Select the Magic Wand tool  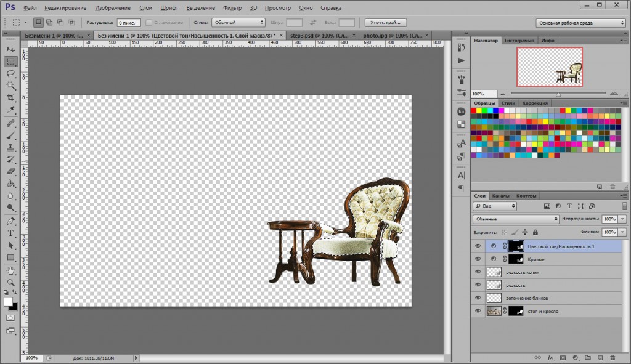pyautogui.click(x=10, y=86)
